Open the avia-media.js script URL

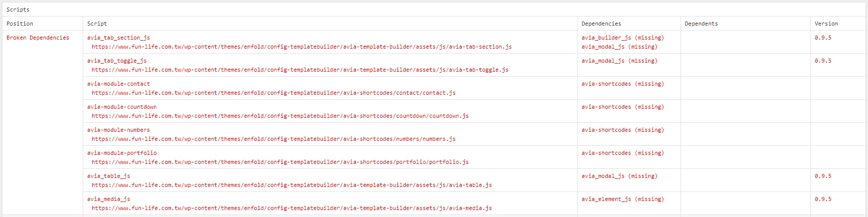pos(291,208)
